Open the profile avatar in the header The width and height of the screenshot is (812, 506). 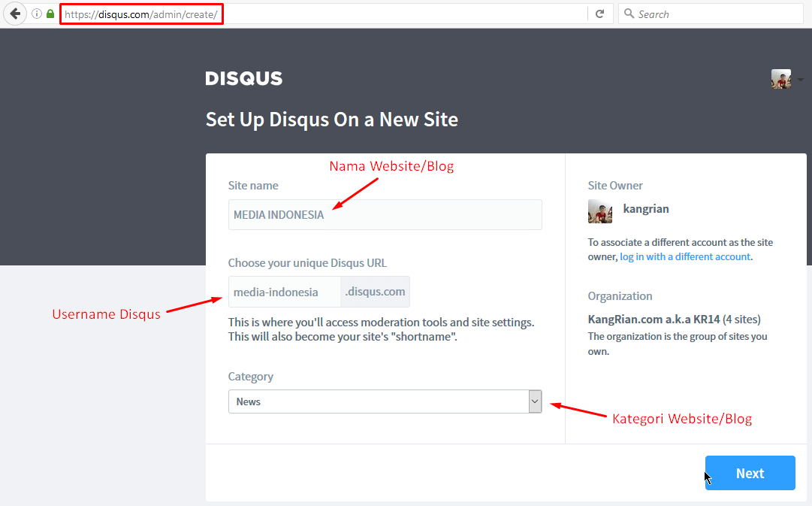(781, 80)
